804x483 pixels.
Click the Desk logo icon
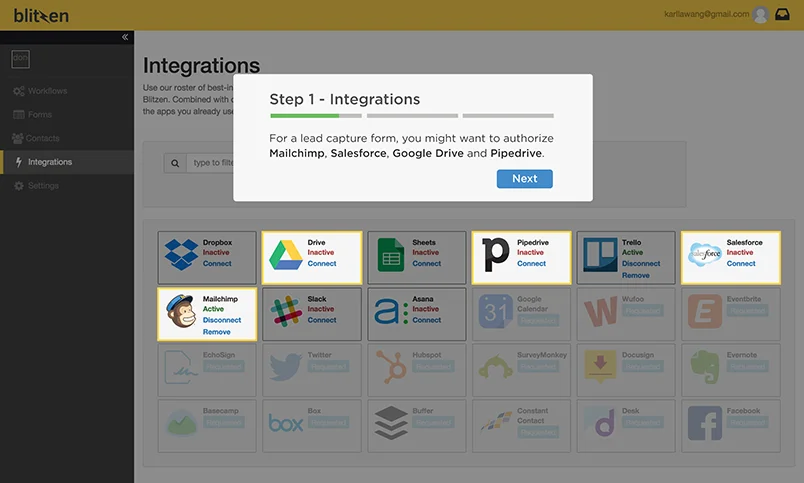[600, 424]
